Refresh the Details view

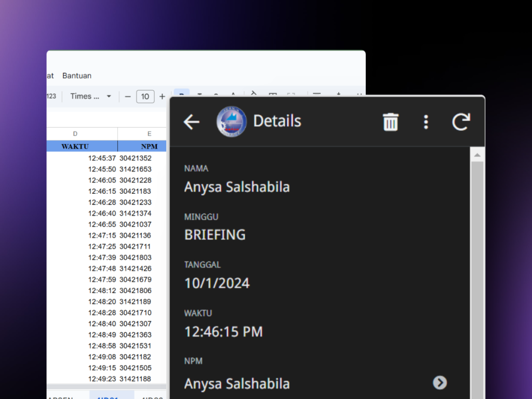(461, 122)
